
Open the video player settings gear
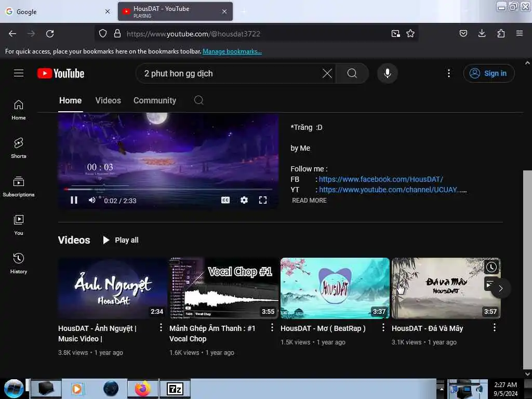[x=244, y=200]
